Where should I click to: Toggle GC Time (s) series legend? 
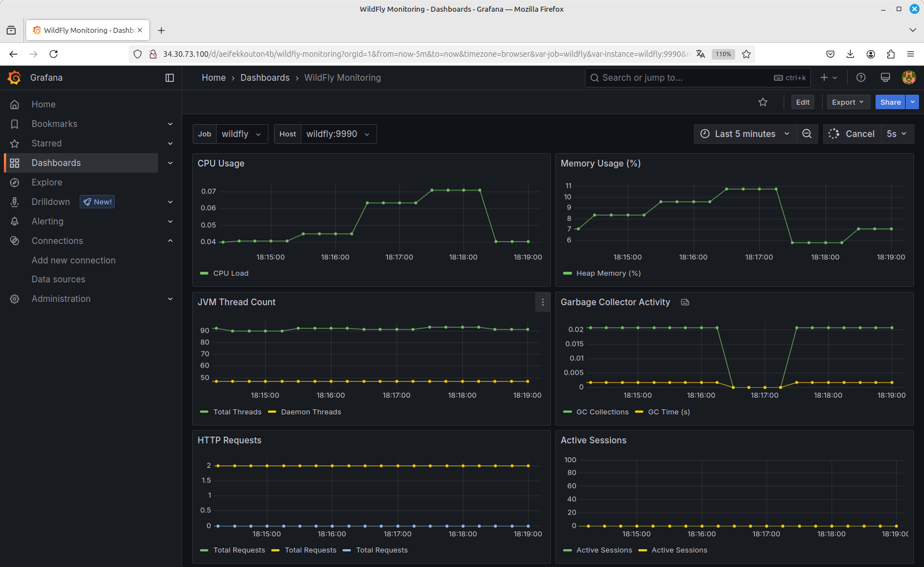pyautogui.click(x=668, y=412)
